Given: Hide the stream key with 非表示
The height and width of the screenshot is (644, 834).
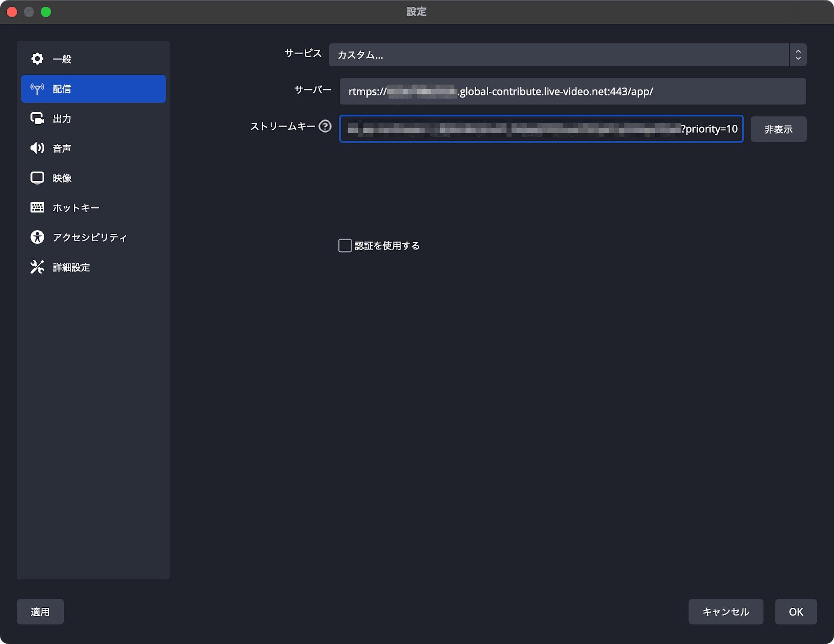Looking at the screenshot, I should pyautogui.click(x=778, y=129).
